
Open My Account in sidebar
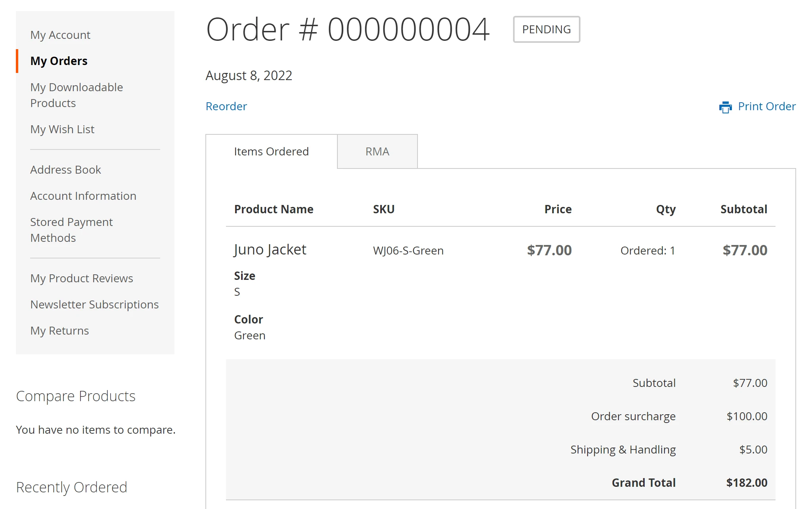click(60, 35)
